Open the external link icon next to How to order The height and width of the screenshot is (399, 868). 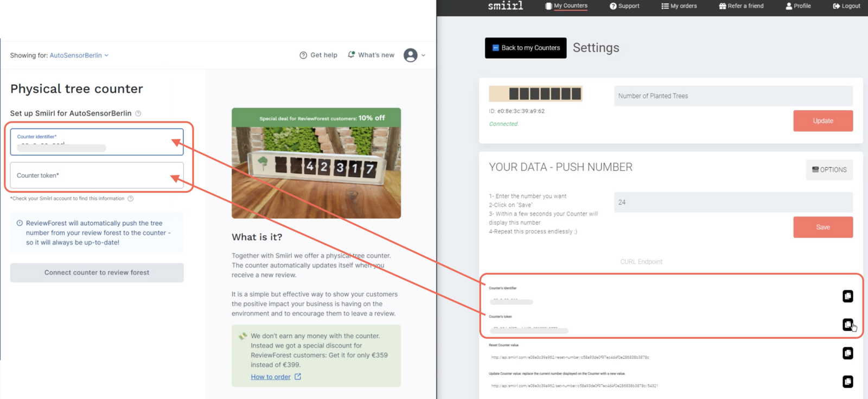(x=298, y=377)
